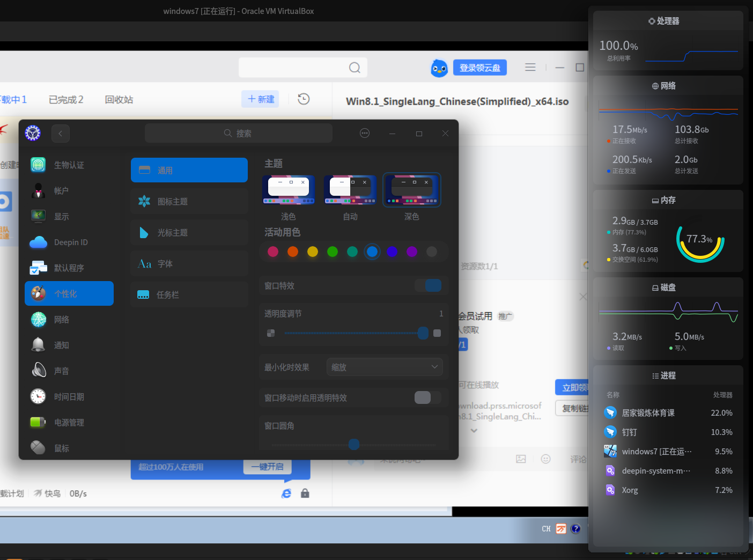Click the 新建 new task button
Screen dimensions: 753x560
click(260, 99)
